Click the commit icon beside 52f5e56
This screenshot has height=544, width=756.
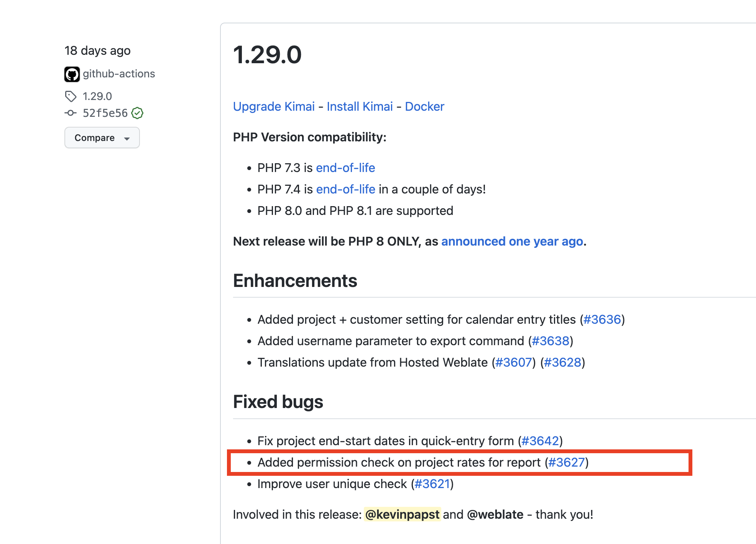(71, 113)
